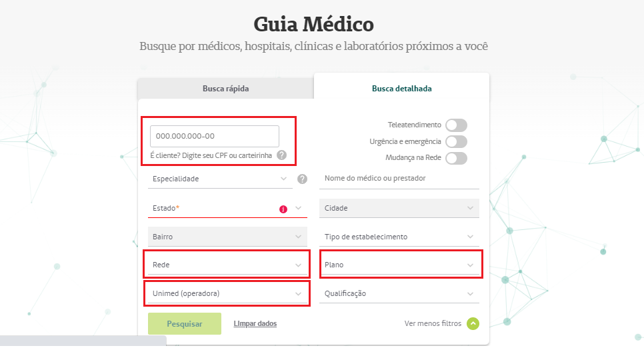Select the Busca detalhada tab
This screenshot has width=644, height=352.
click(x=402, y=88)
